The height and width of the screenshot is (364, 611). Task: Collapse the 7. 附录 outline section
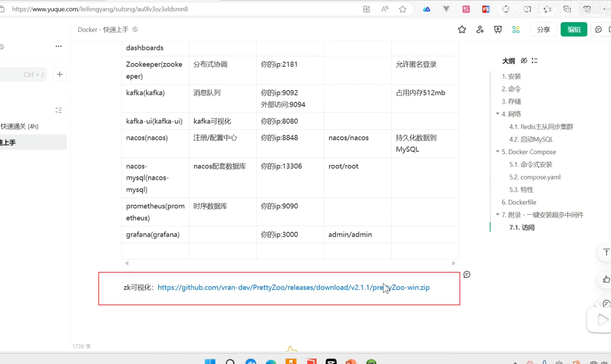498,214
